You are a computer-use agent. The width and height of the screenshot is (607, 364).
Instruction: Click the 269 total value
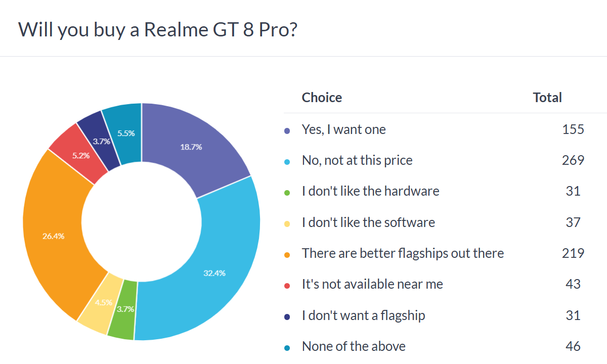click(x=573, y=161)
